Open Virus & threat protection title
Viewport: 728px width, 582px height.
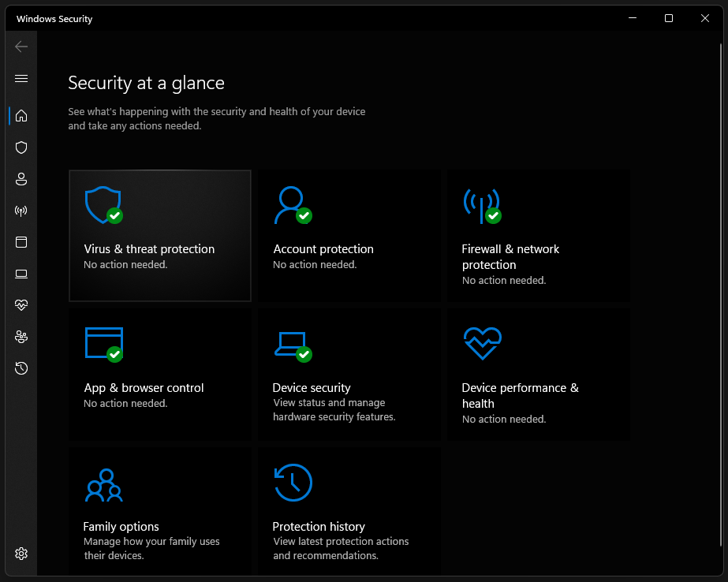coord(149,249)
